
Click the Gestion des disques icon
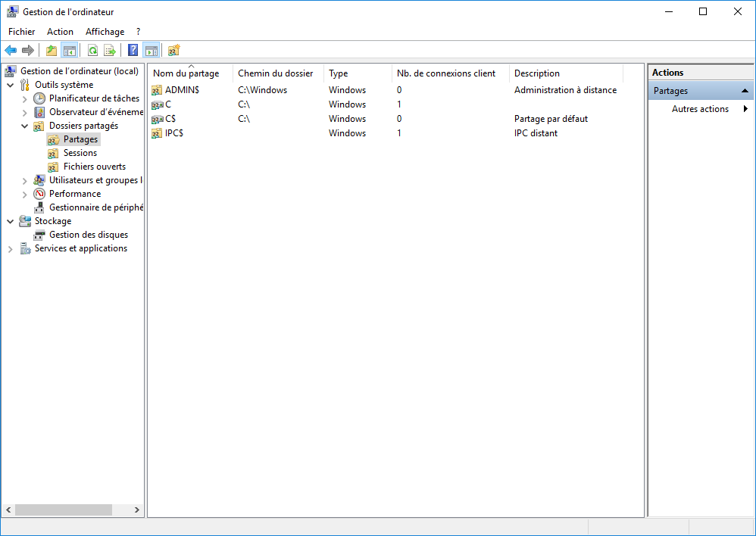pyautogui.click(x=40, y=235)
